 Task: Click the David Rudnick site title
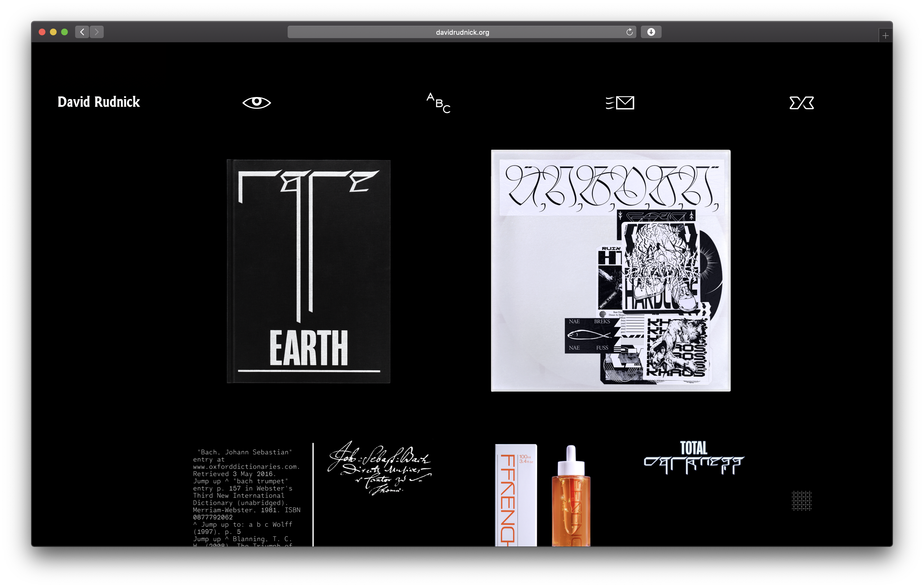(x=99, y=102)
